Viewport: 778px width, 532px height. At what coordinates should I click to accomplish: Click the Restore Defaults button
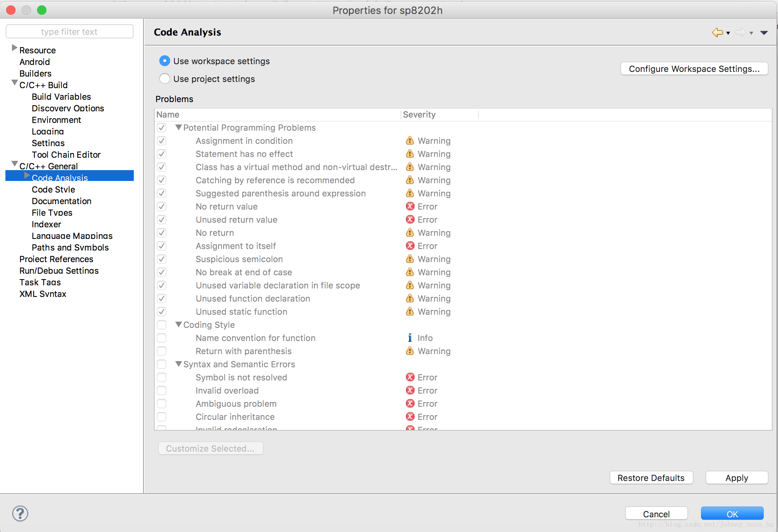coord(651,478)
